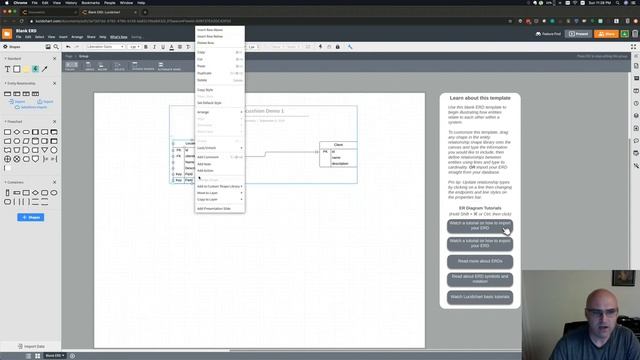Click the Import Data button at bottom left
The image size is (640, 360).
31,347
